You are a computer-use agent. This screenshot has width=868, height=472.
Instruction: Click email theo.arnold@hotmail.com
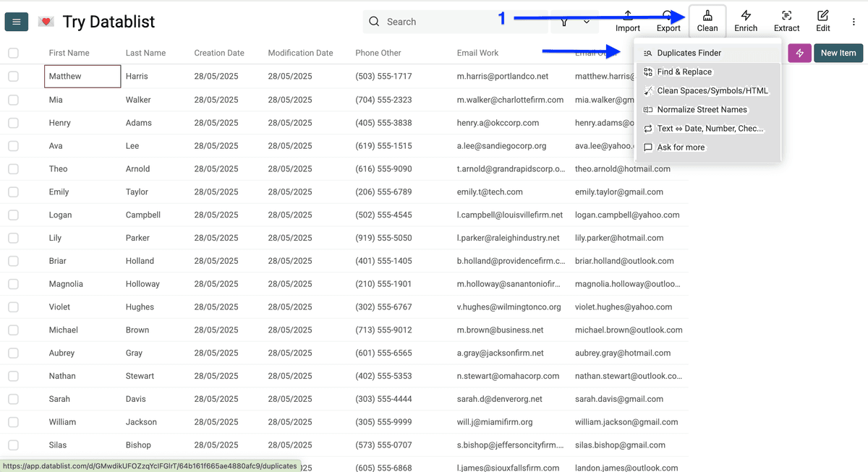pyautogui.click(x=623, y=169)
